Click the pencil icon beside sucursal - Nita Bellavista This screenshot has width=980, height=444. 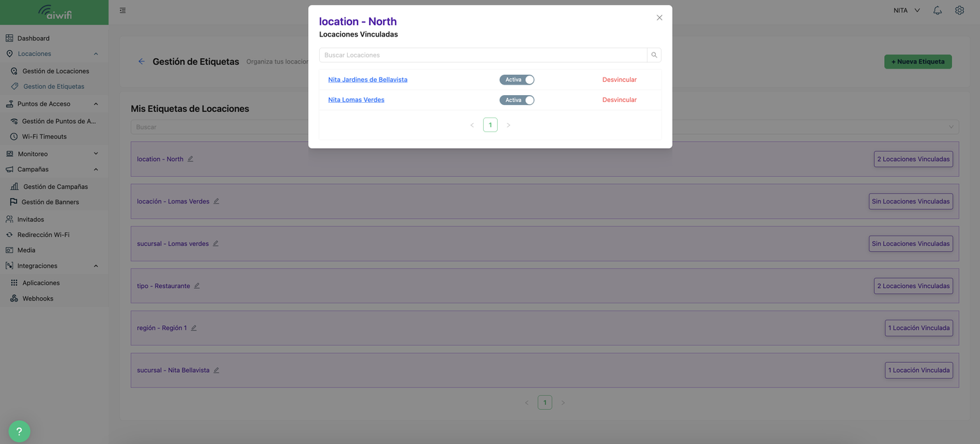tap(216, 371)
